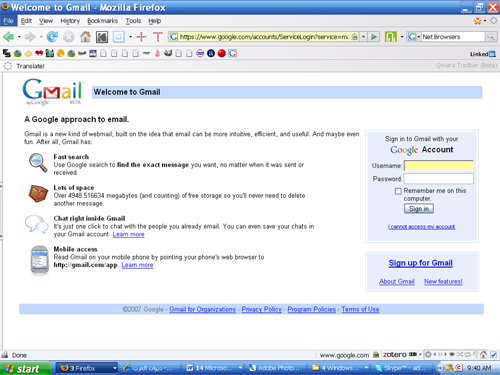Check Remember me on this computer

click(x=398, y=191)
